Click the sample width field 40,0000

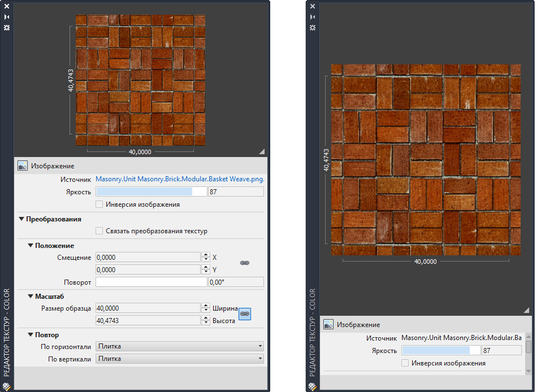(x=148, y=308)
